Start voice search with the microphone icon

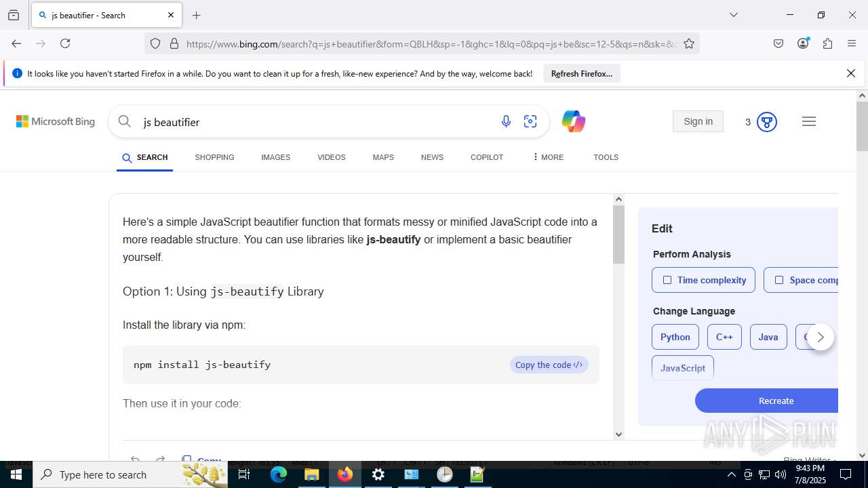[x=506, y=121]
